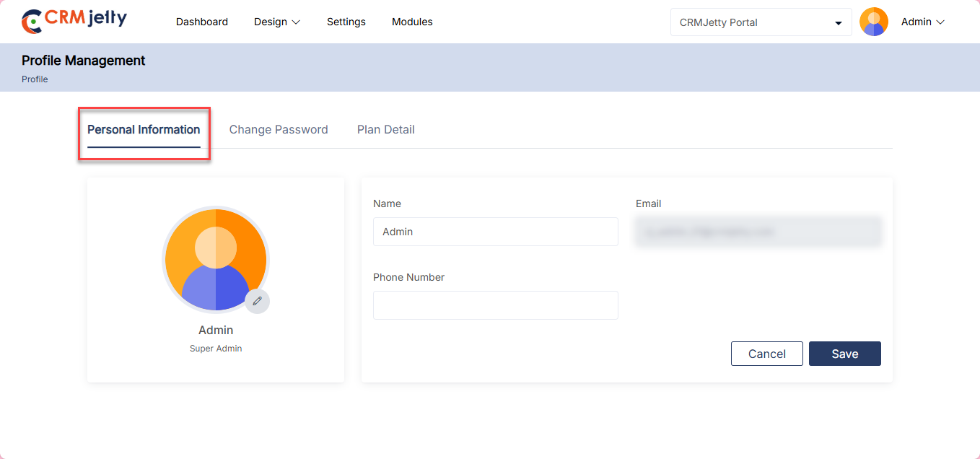The height and width of the screenshot is (459, 980).
Task: Switch to the Plan Detail tab
Action: click(x=385, y=130)
